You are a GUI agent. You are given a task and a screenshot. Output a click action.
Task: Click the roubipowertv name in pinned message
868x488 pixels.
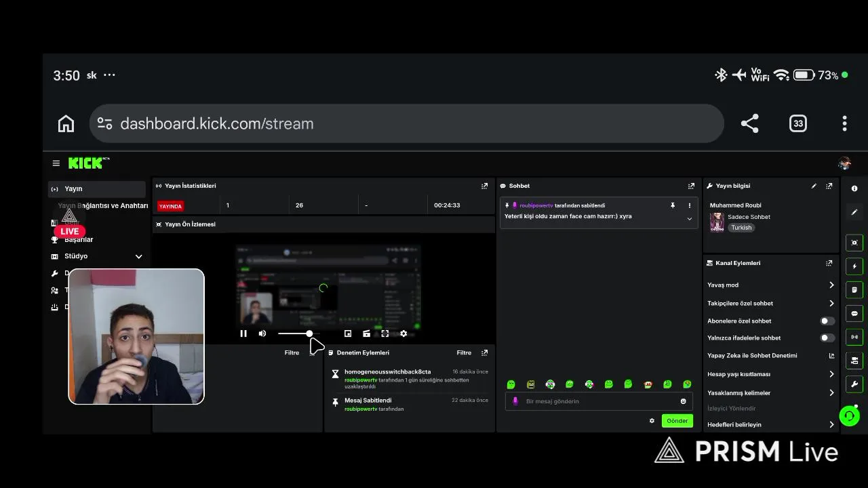point(536,205)
